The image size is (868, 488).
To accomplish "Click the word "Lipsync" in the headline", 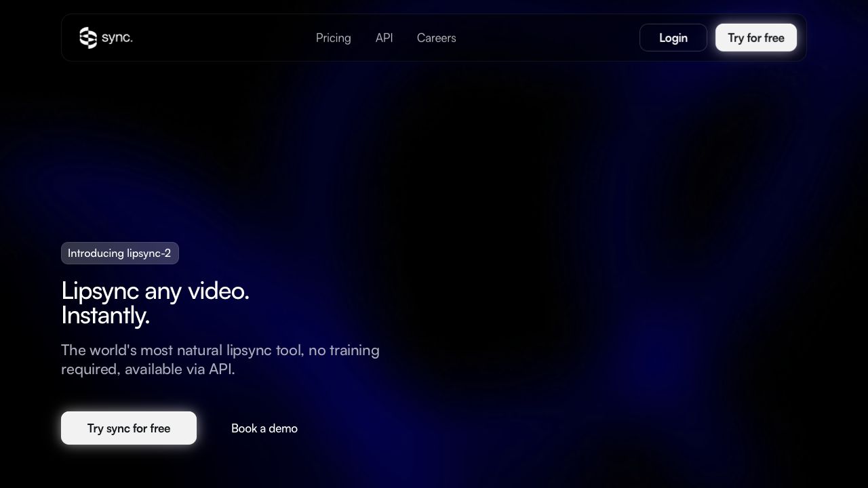I will point(100,291).
